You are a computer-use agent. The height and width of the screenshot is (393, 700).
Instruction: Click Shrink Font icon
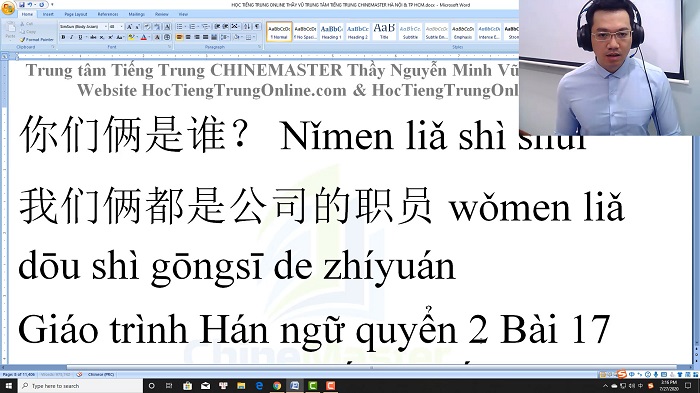click(137, 27)
